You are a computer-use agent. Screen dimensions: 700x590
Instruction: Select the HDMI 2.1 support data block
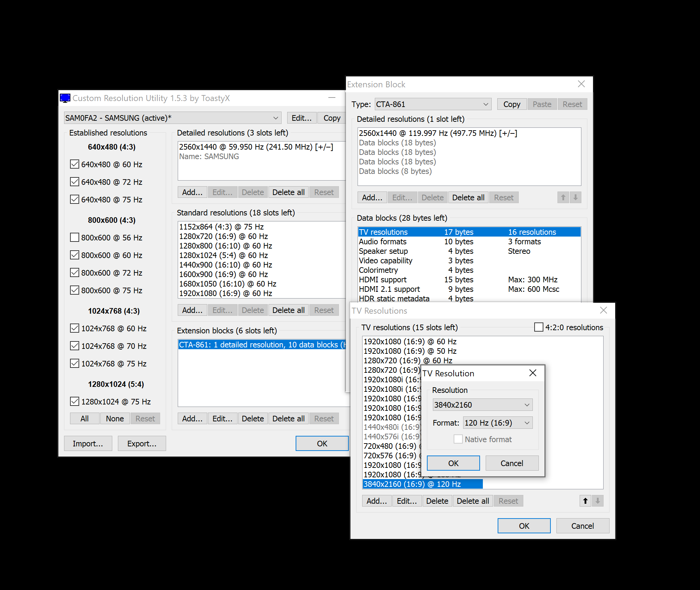(389, 289)
